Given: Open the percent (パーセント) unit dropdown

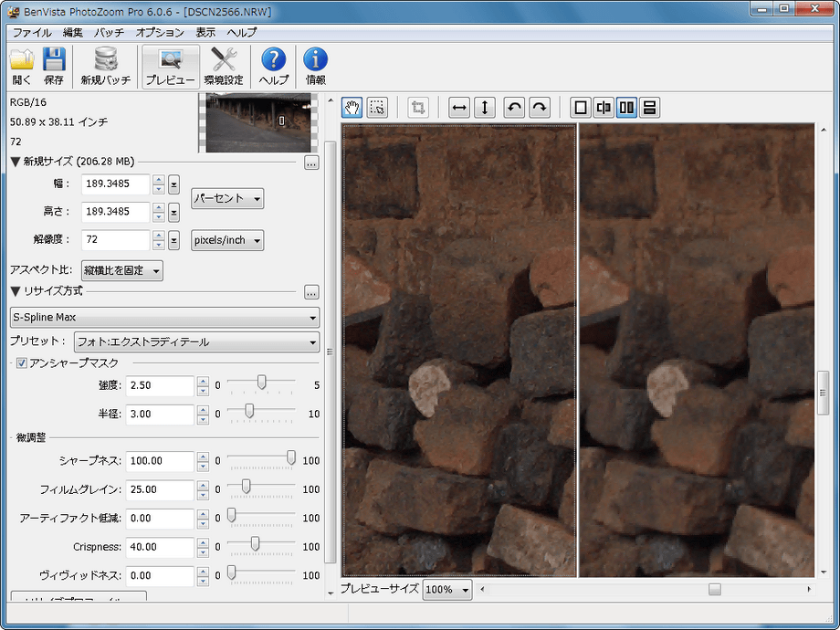Looking at the screenshot, I should (x=227, y=198).
